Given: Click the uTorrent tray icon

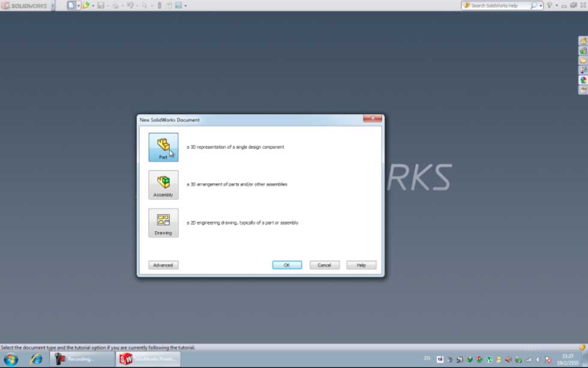Looking at the screenshot, I should (489, 360).
